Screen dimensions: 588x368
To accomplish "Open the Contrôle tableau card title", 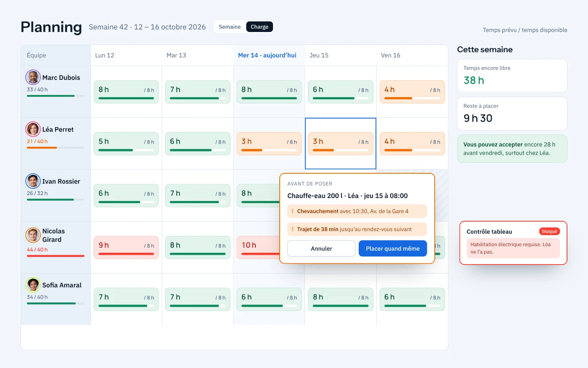I will pos(489,232).
